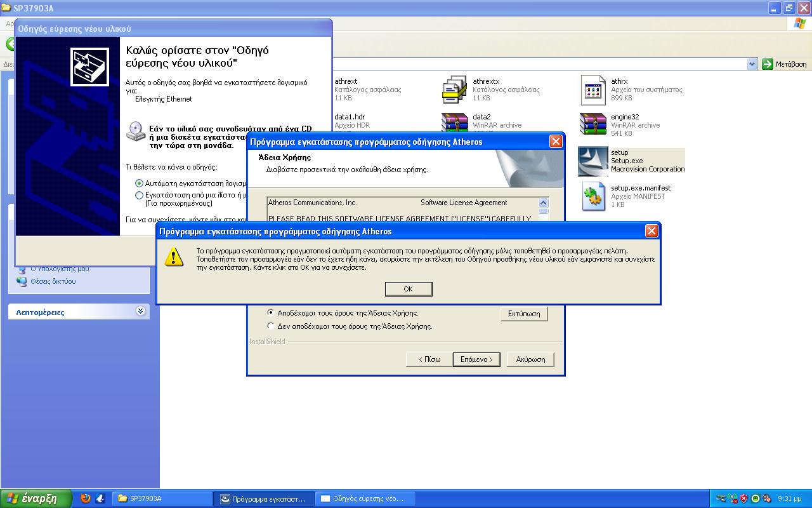Screen dimensions: 812x508
Task: Close the Atheros message dialog
Action: pyautogui.click(x=652, y=231)
